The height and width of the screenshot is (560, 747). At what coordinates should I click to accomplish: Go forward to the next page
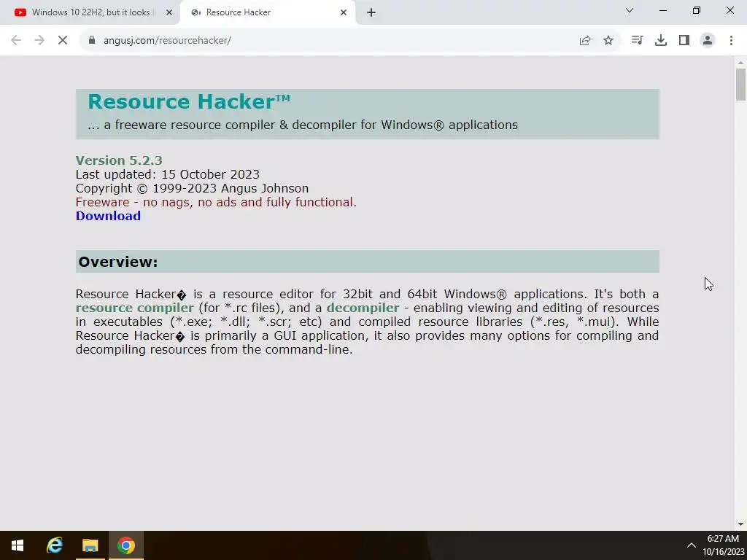39,41
